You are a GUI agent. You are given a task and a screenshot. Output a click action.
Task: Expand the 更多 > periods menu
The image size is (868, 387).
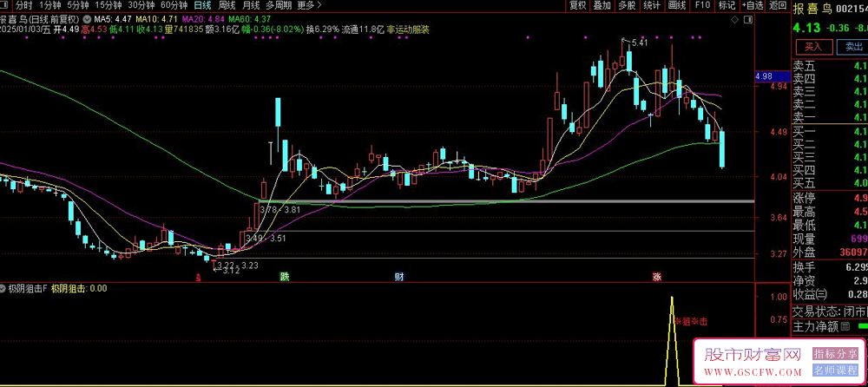click(x=310, y=5)
